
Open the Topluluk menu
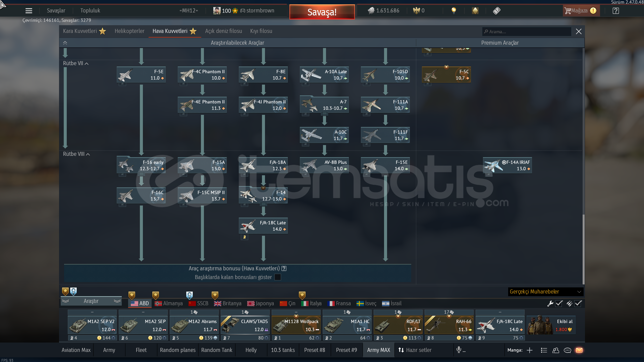pos(90,11)
